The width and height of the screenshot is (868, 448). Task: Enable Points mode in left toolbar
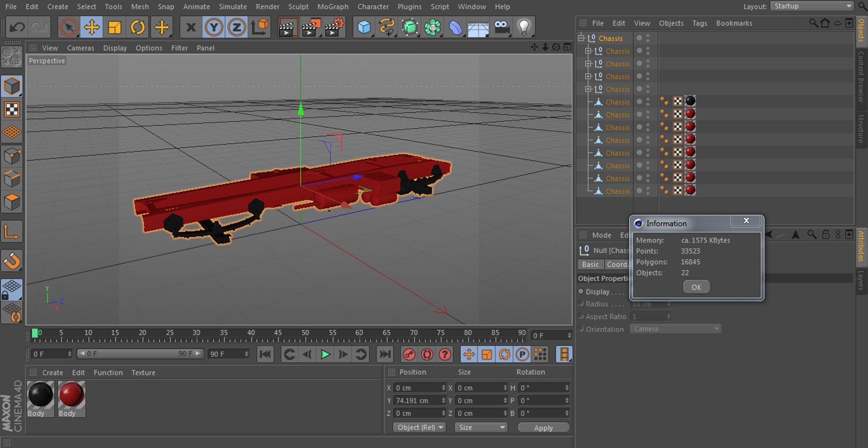12,156
